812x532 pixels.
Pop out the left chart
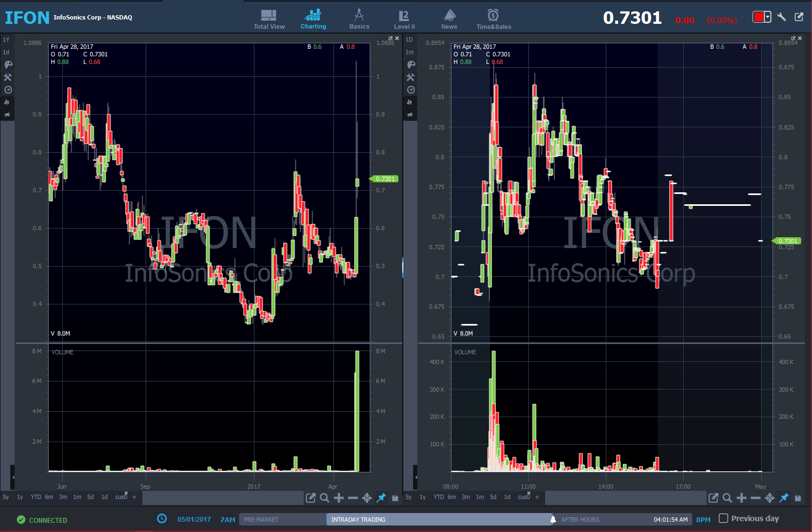391,38
